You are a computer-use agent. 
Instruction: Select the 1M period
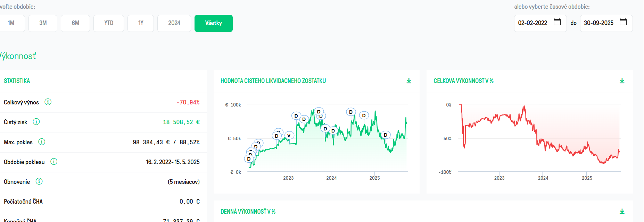(x=11, y=23)
